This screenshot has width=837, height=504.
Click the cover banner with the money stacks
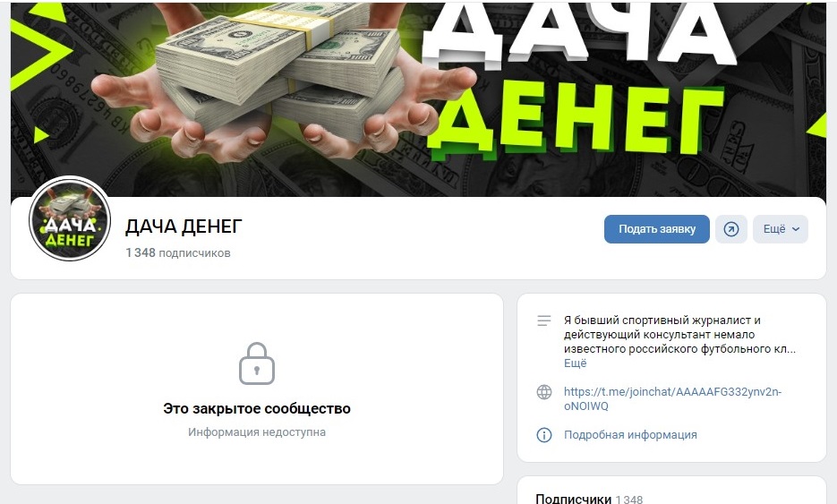pyautogui.click(x=419, y=99)
